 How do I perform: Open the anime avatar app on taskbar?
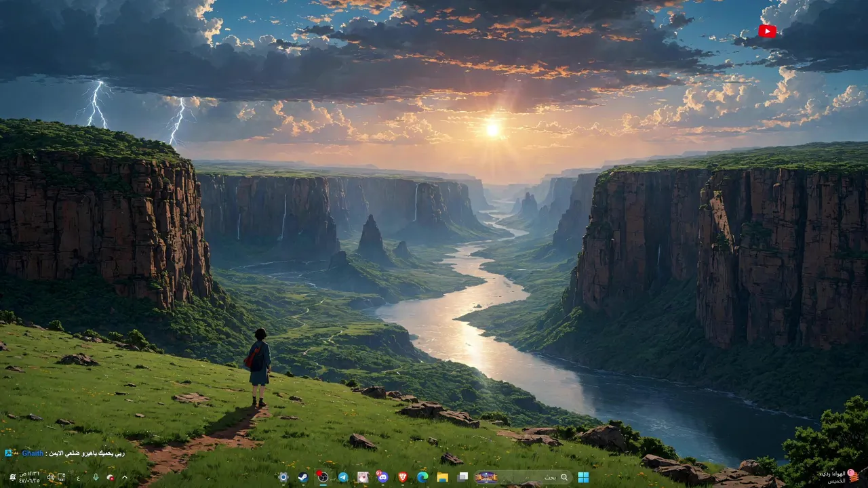(x=363, y=477)
